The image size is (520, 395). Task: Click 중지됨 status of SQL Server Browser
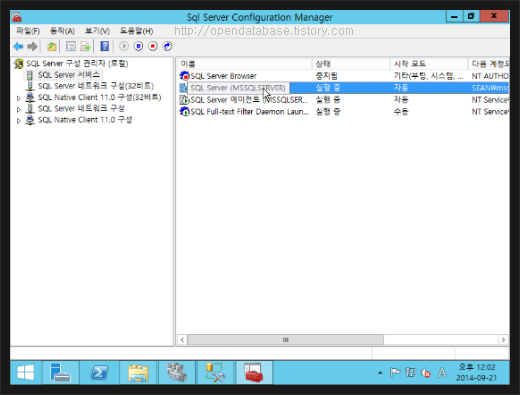(x=327, y=76)
